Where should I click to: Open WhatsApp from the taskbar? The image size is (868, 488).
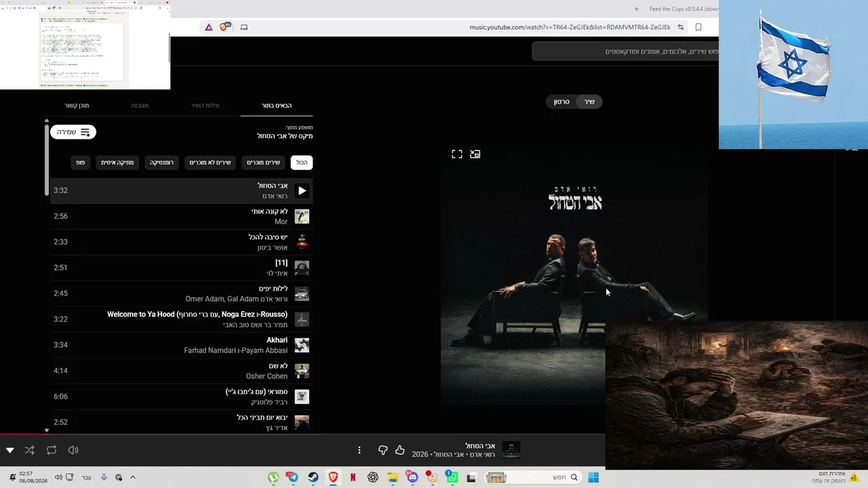[452, 477]
